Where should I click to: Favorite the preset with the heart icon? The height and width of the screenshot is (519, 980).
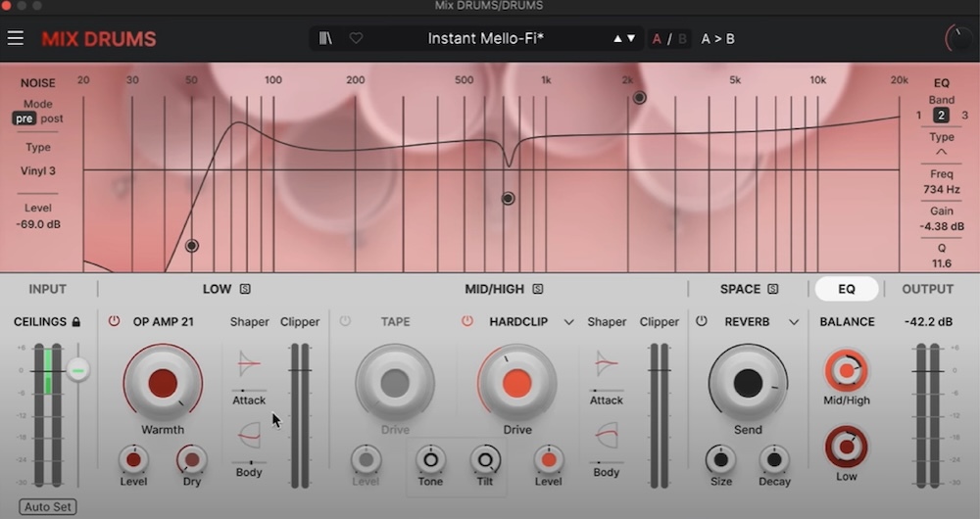pos(356,38)
